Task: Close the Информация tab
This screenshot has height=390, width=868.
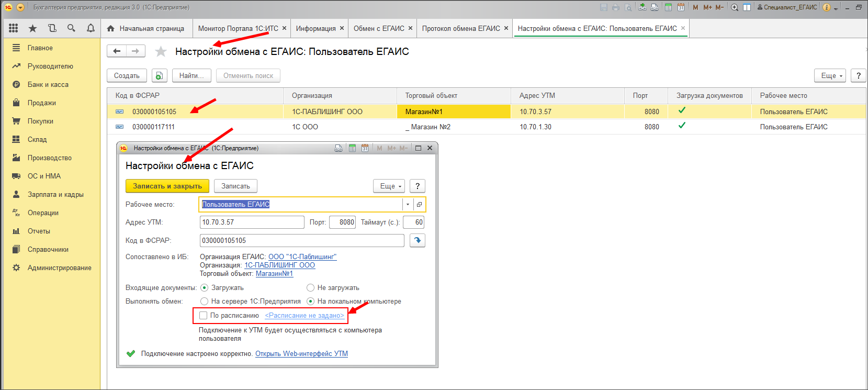Action: (x=342, y=28)
